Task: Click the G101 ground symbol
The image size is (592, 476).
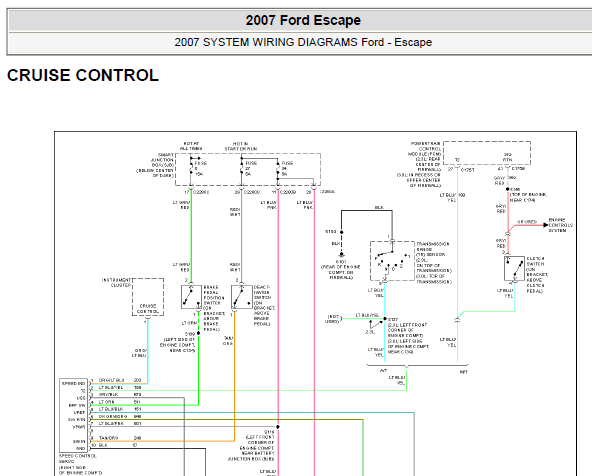Action: click(341, 255)
